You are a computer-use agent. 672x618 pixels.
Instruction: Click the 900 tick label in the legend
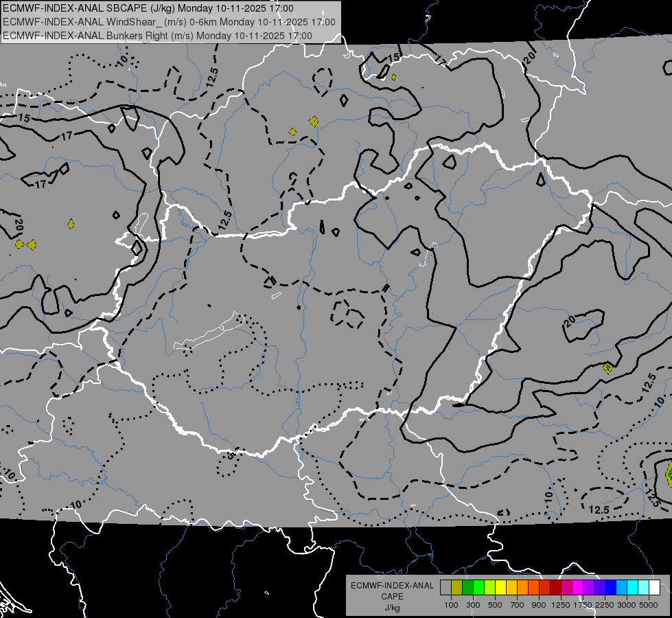click(x=539, y=605)
